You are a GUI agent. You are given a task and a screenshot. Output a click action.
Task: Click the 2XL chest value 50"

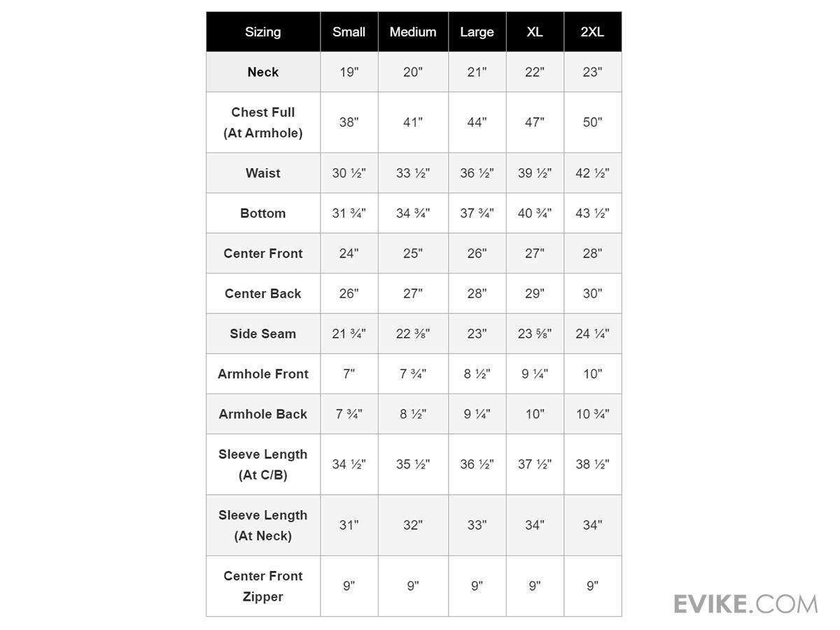(x=592, y=122)
